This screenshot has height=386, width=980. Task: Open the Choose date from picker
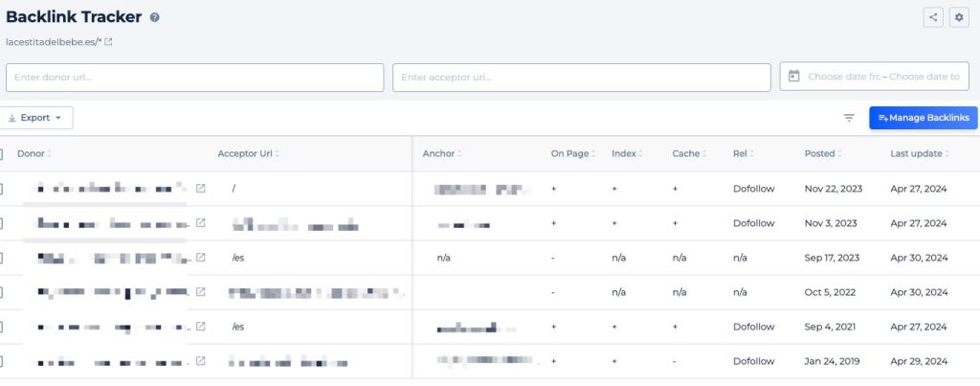click(843, 77)
